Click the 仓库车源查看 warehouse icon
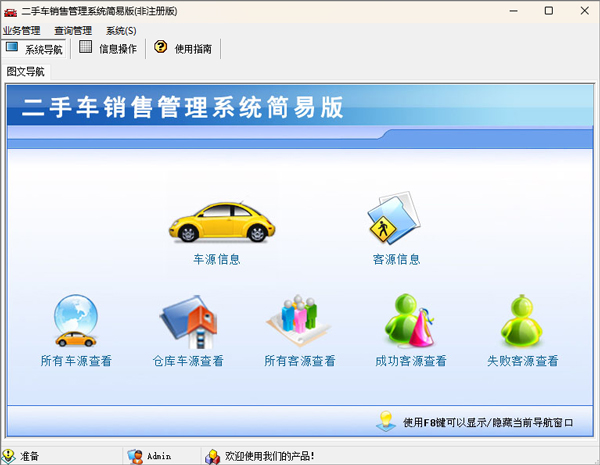This screenshot has width=600, height=465. [x=188, y=321]
